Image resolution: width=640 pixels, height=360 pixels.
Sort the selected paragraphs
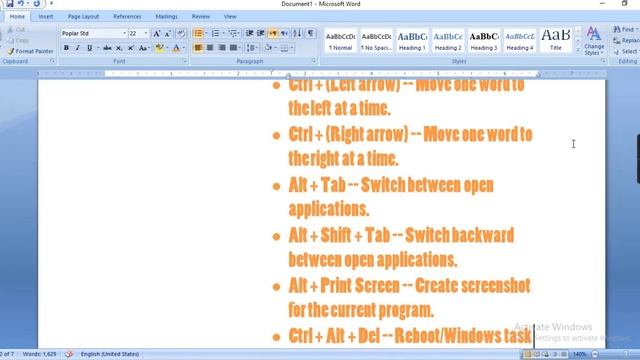tap(297, 33)
